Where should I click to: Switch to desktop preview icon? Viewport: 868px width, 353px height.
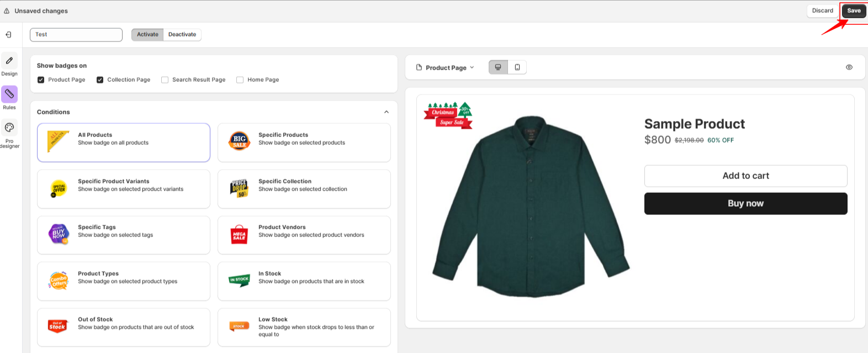tap(498, 67)
